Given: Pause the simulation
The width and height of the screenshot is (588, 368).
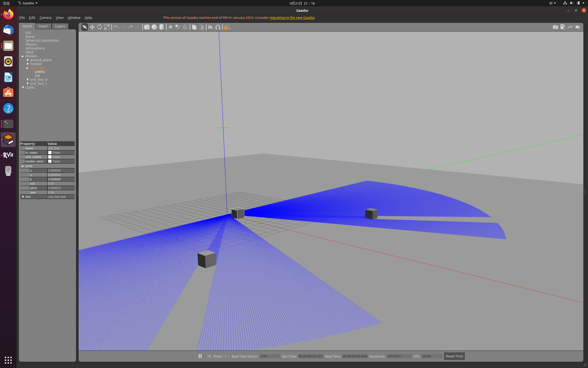Looking at the screenshot, I should pos(200,356).
